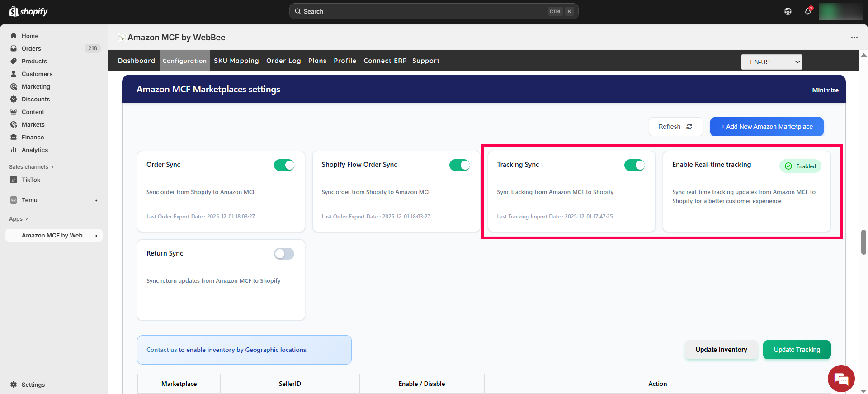Open the live chat bubble icon
The height and width of the screenshot is (394, 868).
click(x=841, y=379)
